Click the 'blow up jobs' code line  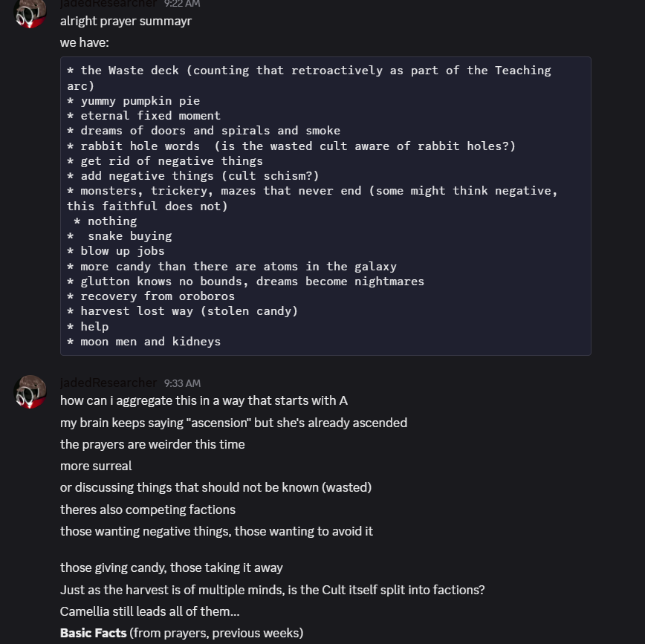(x=123, y=251)
